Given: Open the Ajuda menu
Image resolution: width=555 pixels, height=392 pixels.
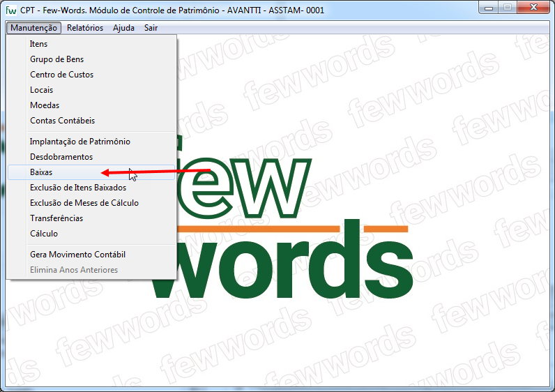Looking at the screenshot, I should coord(123,28).
